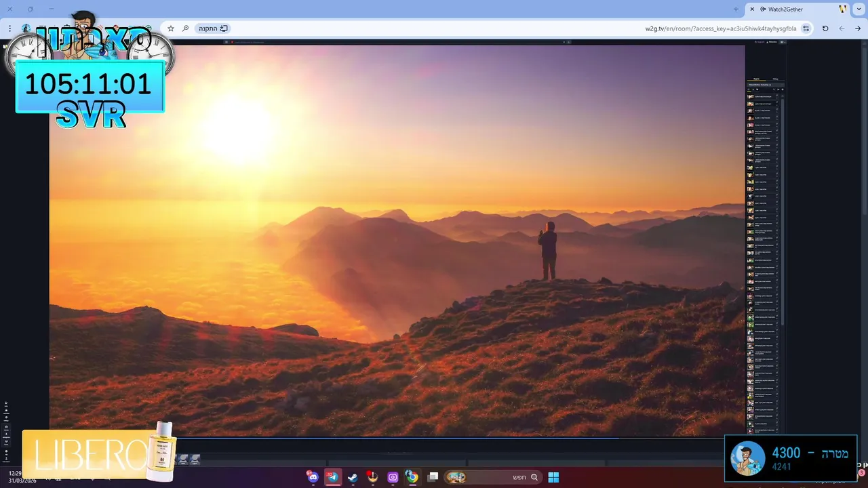The width and height of the screenshot is (868, 488).
Task: Expand the playlist selector dropdown
Action: click(766, 85)
